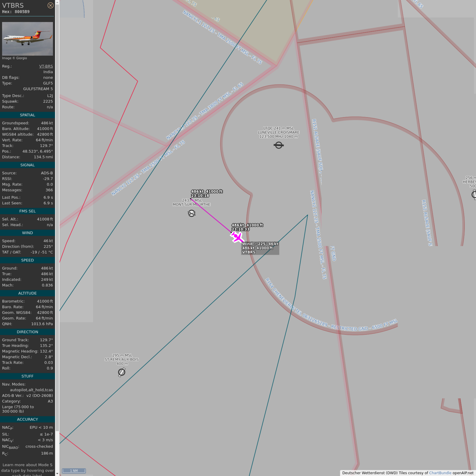476x476 pixels.
Task: Select the Luneville Croismare airfield symbol
Action: point(279,145)
